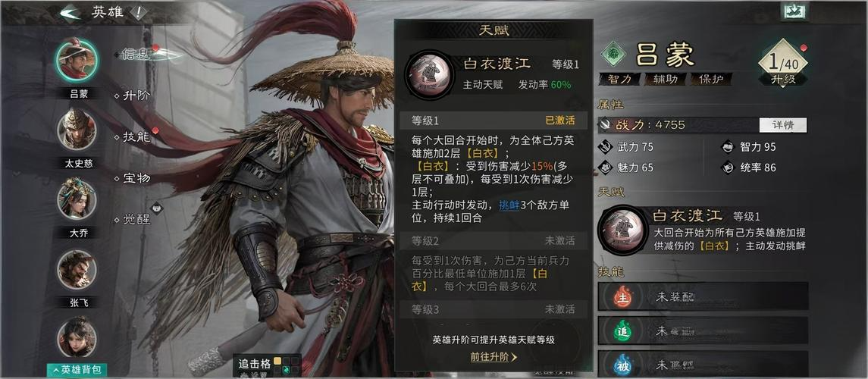Click the 挑衅 keyword link

(509, 205)
